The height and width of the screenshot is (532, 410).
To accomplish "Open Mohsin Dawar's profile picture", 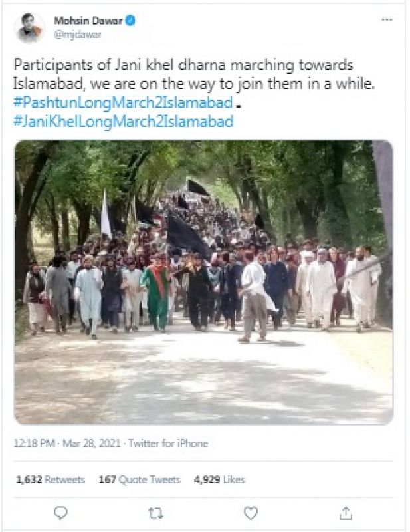I will click(29, 28).
